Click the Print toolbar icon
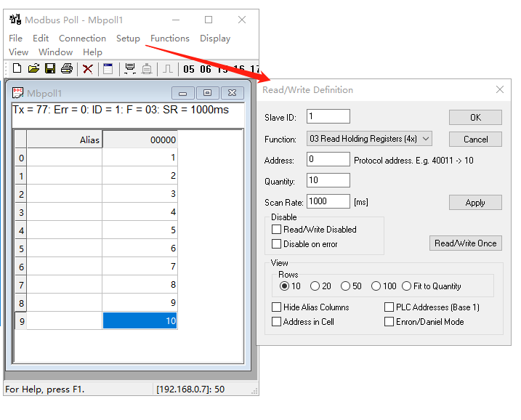The width and height of the screenshot is (521, 420). [67, 68]
